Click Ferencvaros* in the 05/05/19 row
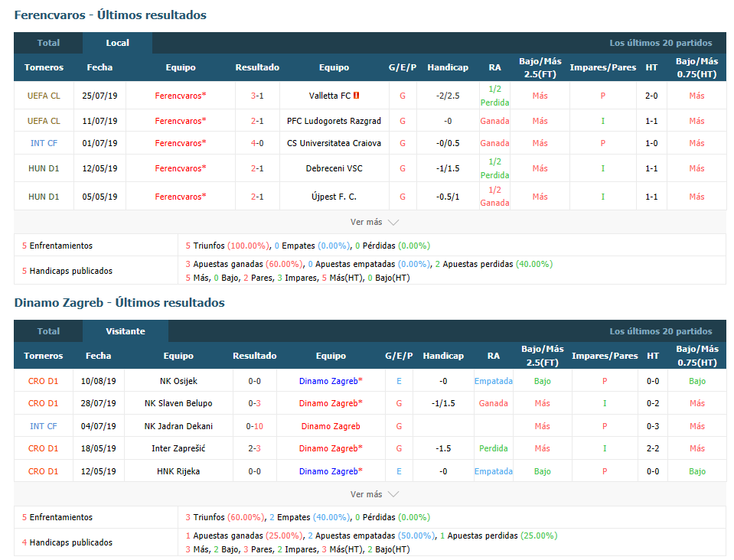Screen dimensions: 734x560 [x=180, y=197]
